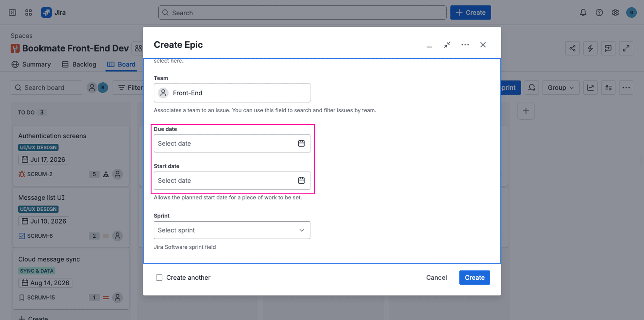Screen dimensions: 644x320
Task: Open the user profile avatar B
Action: pyautogui.click(x=631, y=13)
